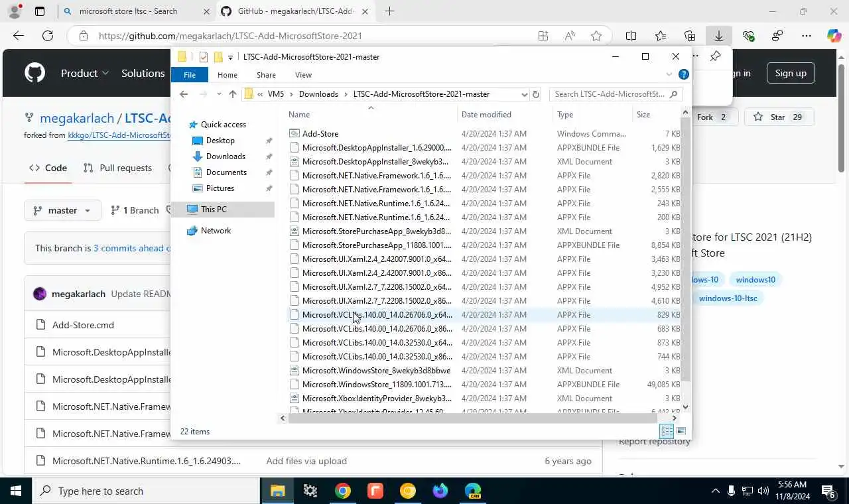This screenshot has width=849, height=504.
Task: Select the GitHub Code tab
Action: point(48,168)
